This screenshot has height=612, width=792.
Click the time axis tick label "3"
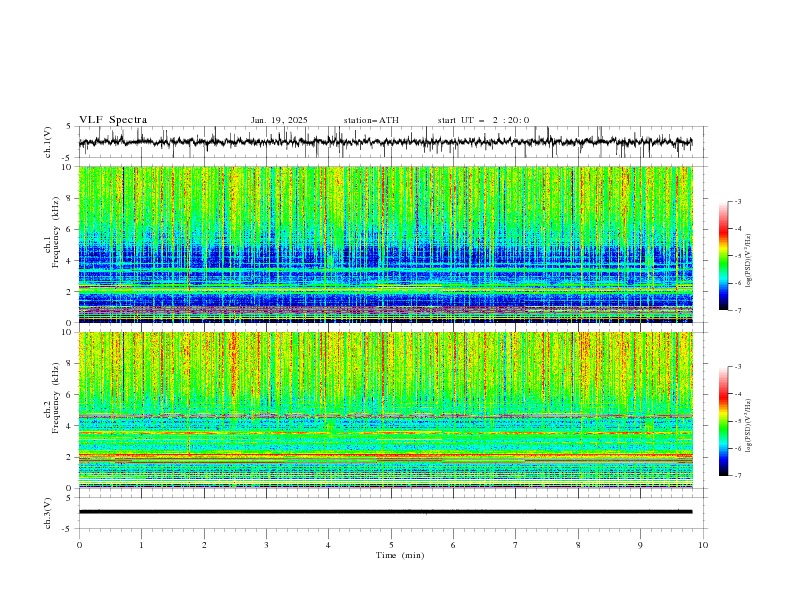pyautogui.click(x=266, y=545)
